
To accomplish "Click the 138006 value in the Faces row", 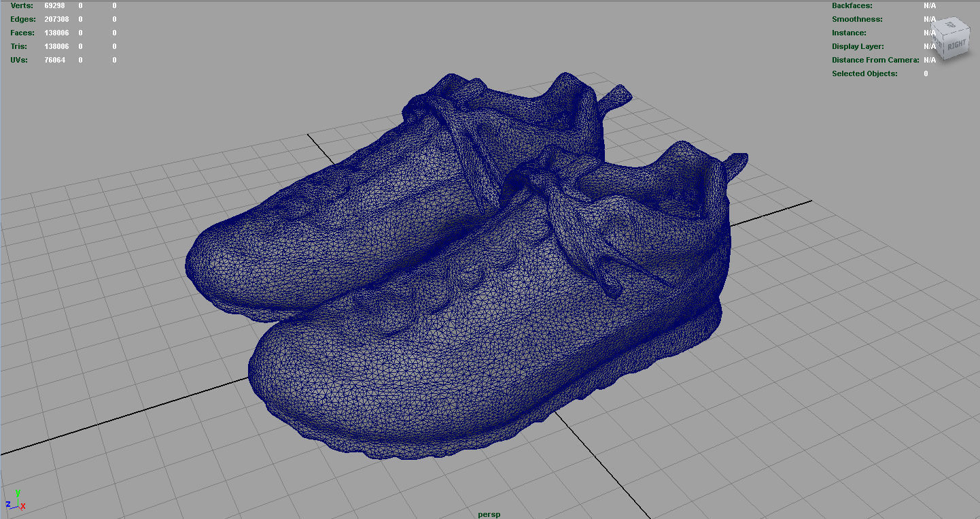I will point(56,33).
